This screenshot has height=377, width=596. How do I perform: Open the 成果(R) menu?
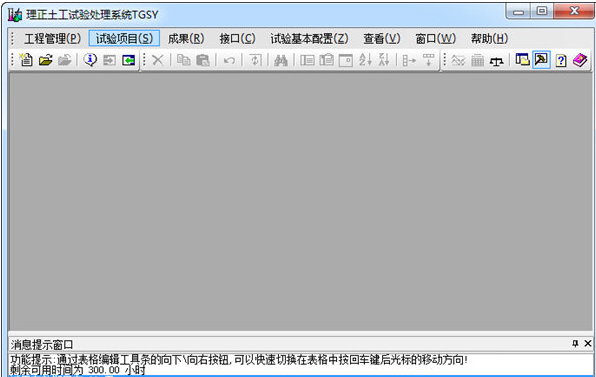pyautogui.click(x=186, y=38)
